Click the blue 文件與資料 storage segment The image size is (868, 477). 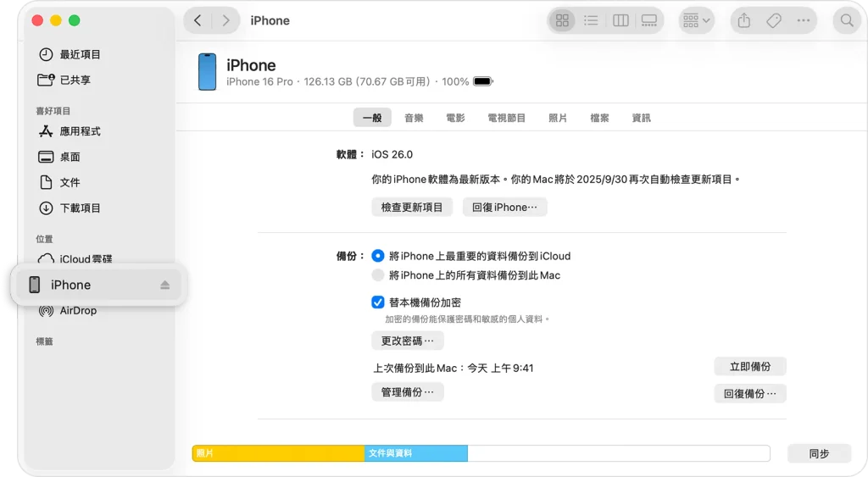(x=415, y=453)
